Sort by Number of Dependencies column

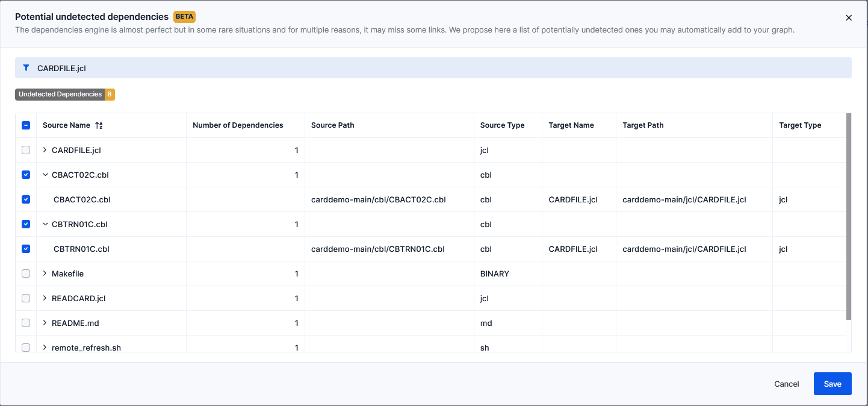pyautogui.click(x=238, y=125)
